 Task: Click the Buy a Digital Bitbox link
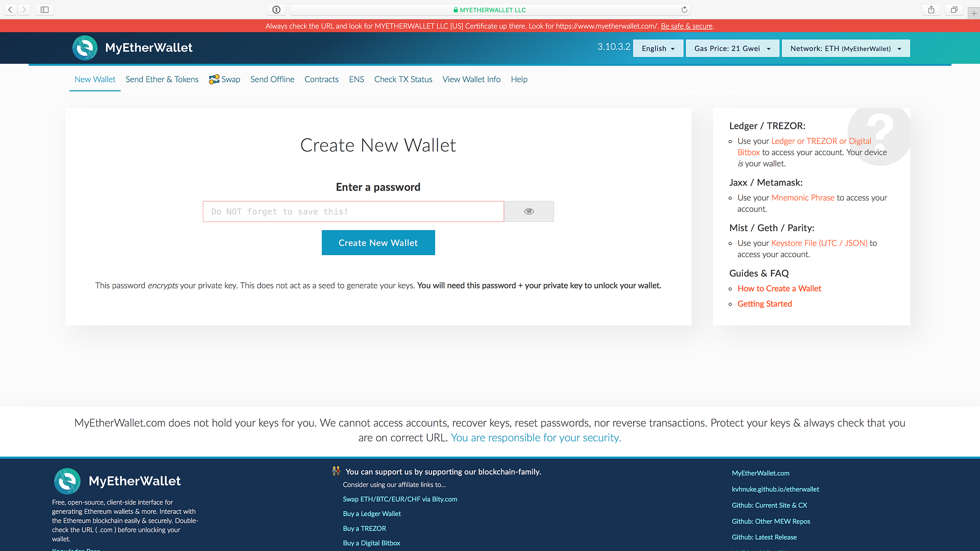(x=371, y=544)
